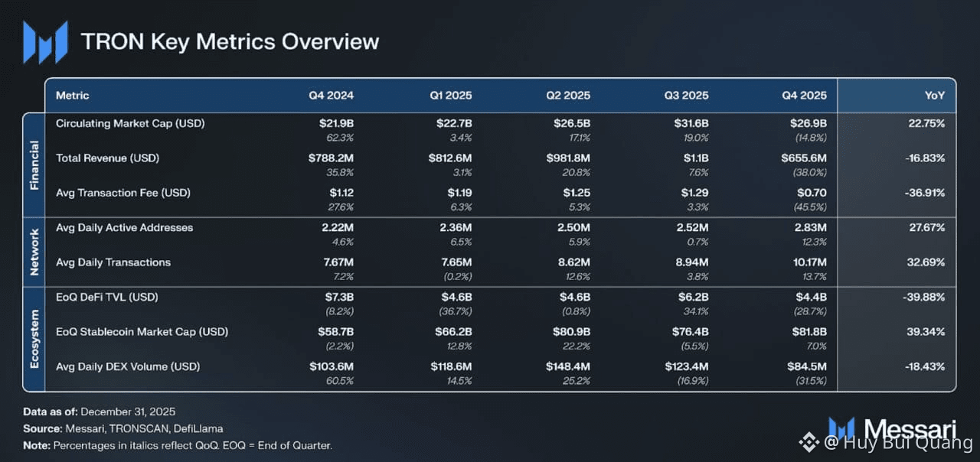
Task: Click the $26.5B market cap value
Action: (x=573, y=123)
